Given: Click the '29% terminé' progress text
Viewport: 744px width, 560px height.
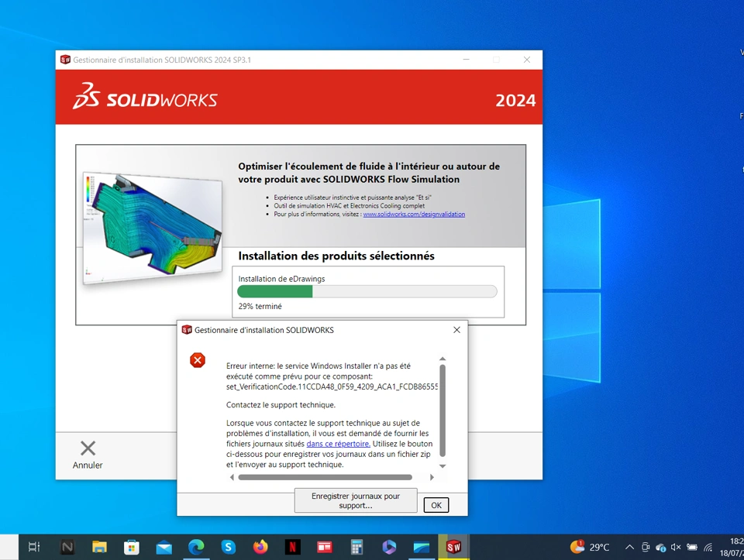Looking at the screenshot, I should 260,306.
